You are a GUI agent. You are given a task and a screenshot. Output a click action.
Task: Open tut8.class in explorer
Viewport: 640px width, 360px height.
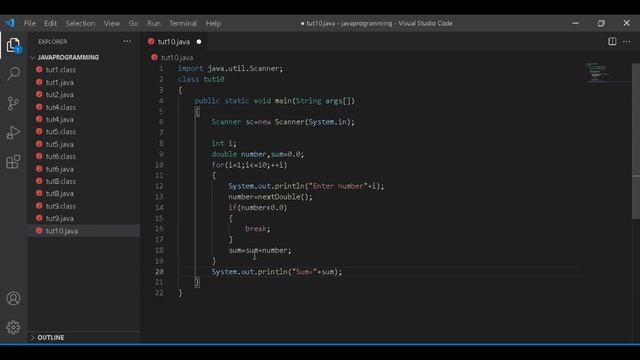[61, 181]
